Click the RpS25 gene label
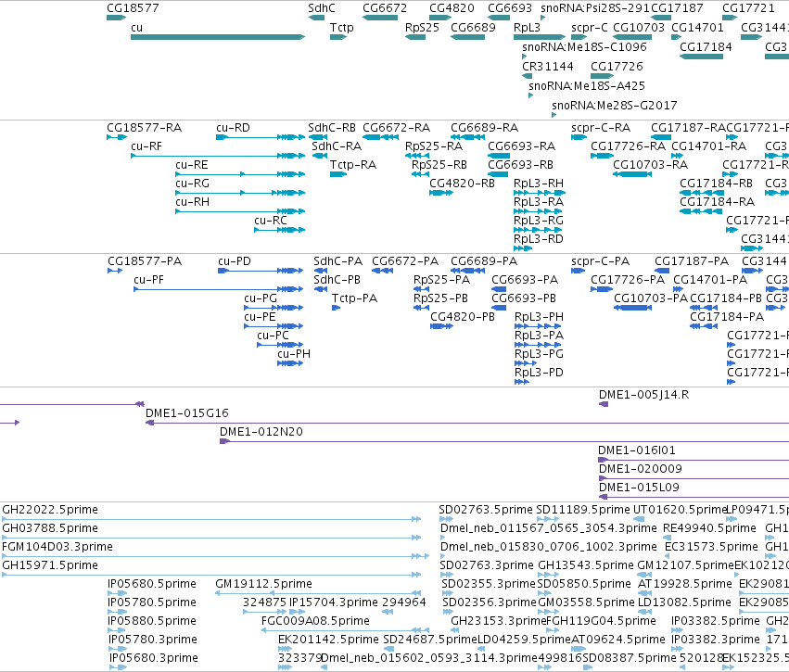Image resolution: width=789 pixels, height=672 pixels. [x=422, y=28]
